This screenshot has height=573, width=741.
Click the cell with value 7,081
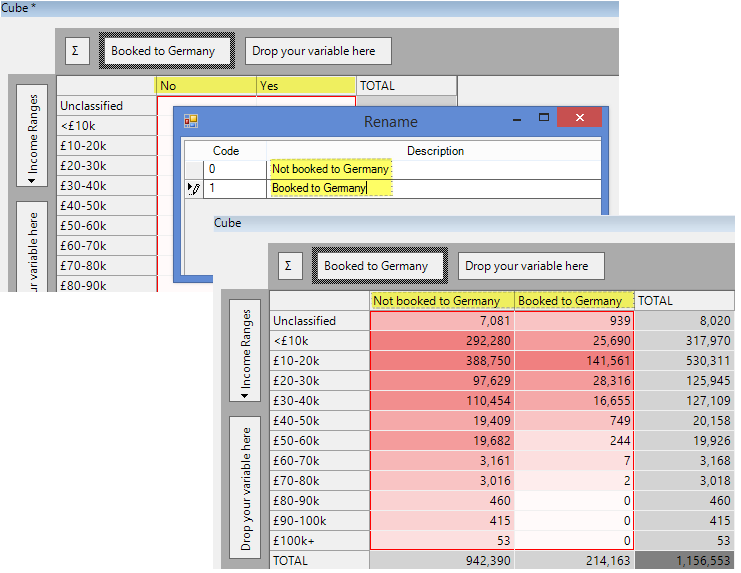(442, 321)
